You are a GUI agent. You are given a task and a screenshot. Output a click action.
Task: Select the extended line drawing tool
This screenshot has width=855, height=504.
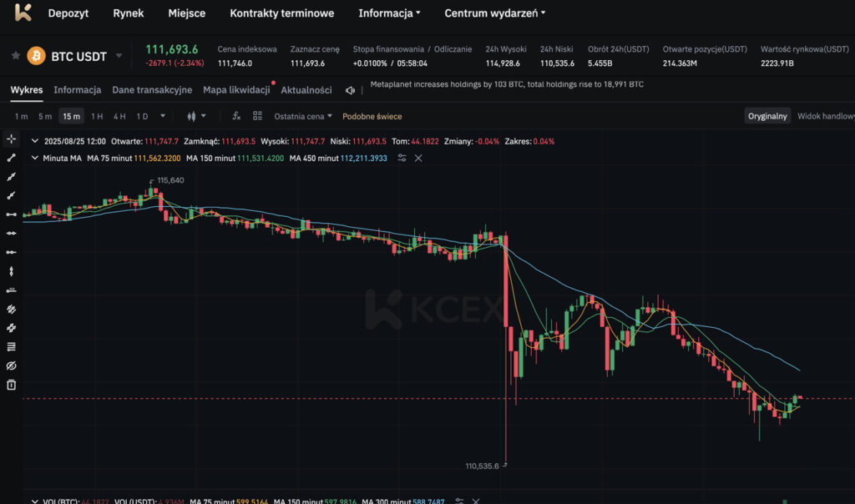(11, 177)
